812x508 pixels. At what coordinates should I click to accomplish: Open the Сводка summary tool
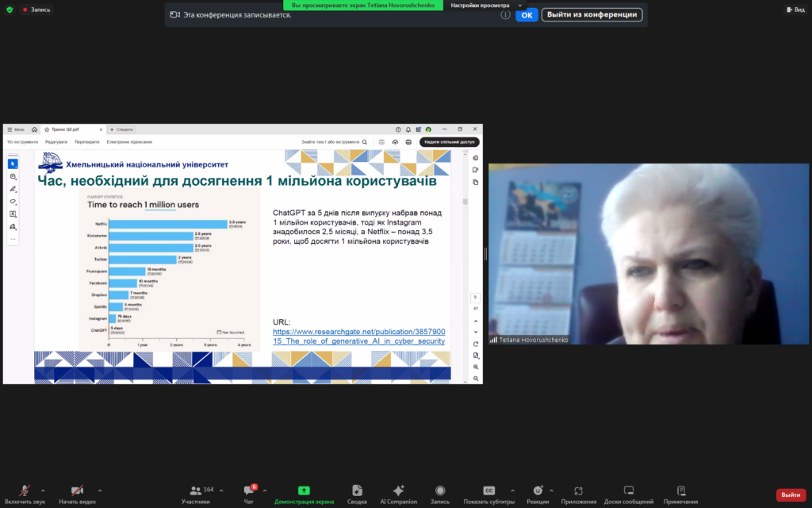(357, 492)
